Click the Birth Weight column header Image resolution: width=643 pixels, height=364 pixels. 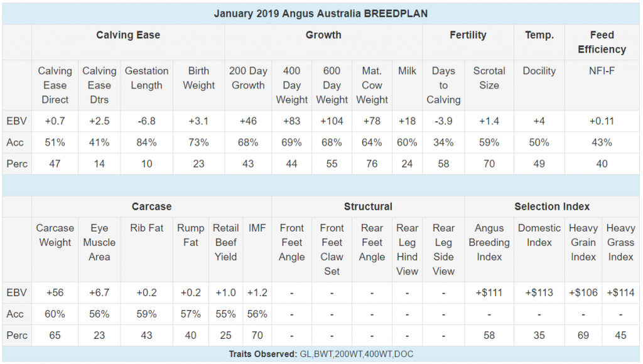[198, 78]
